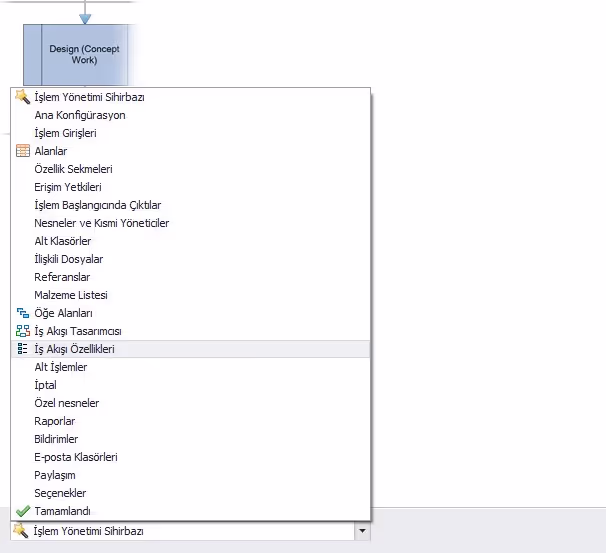Select Nesneler ve Kısmi Yöneticiler

pos(191,223)
